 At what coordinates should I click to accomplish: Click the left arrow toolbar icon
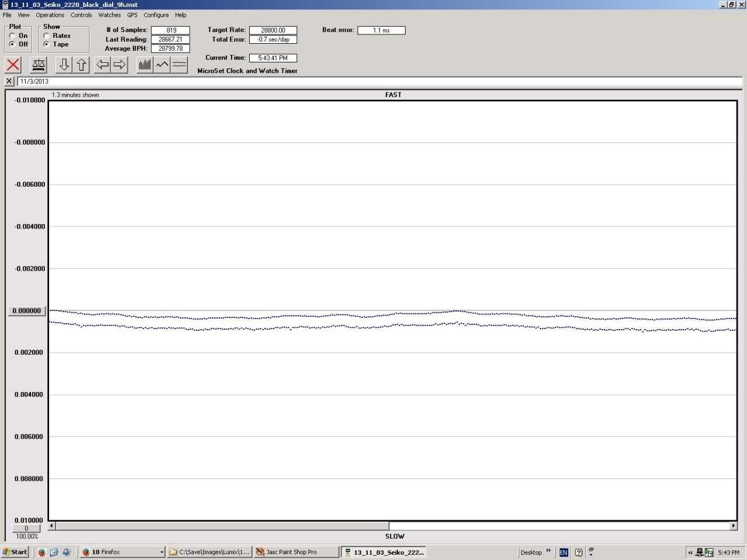(102, 65)
